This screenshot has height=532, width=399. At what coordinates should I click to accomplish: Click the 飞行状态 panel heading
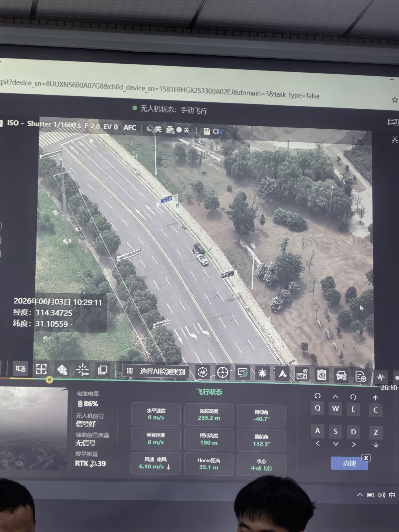click(x=209, y=392)
